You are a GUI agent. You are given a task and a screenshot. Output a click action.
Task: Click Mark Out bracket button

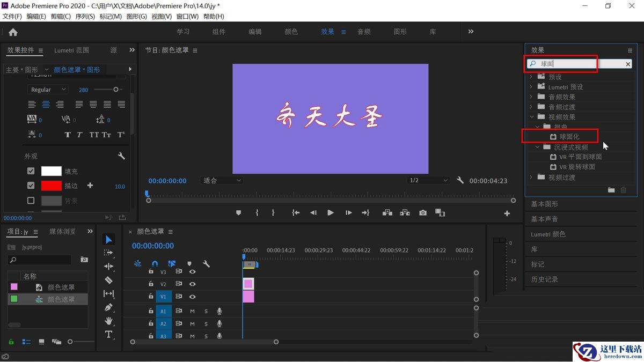[x=273, y=213]
